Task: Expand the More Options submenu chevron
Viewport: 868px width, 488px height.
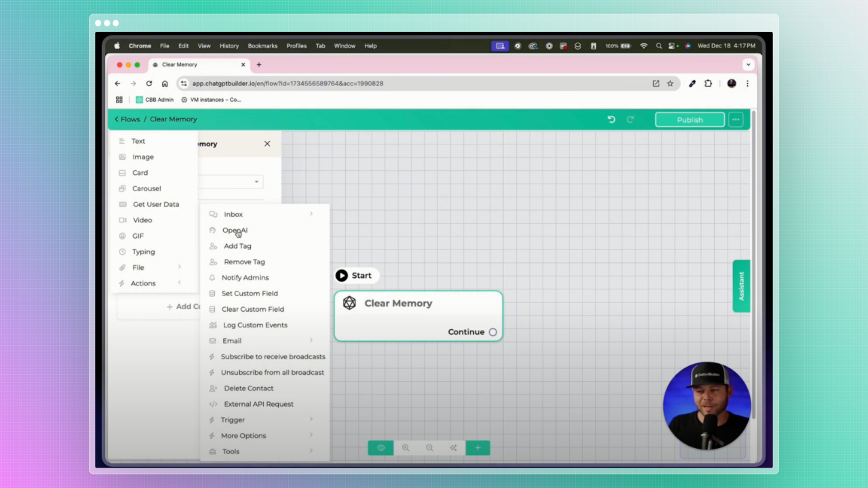Action: click(311, 435)
